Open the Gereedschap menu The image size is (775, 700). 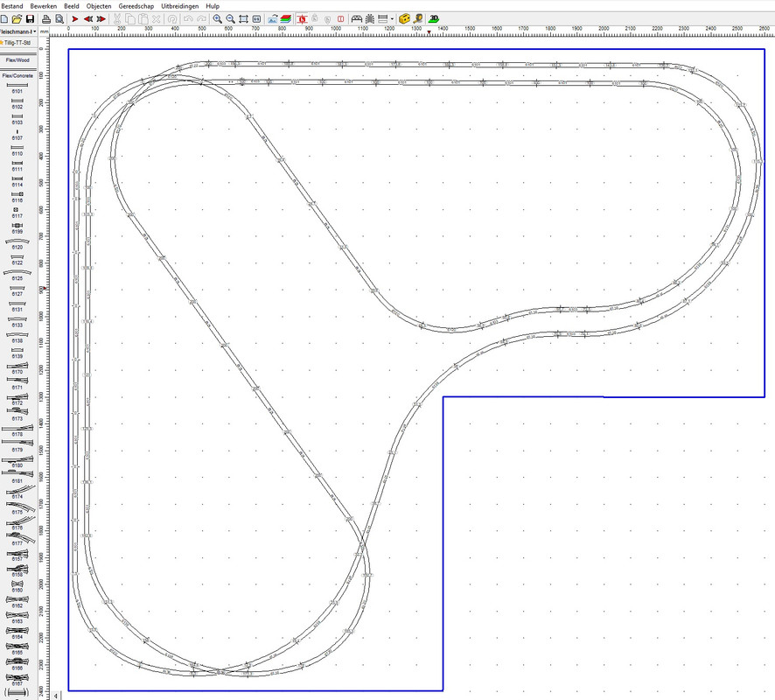[136, 6]
